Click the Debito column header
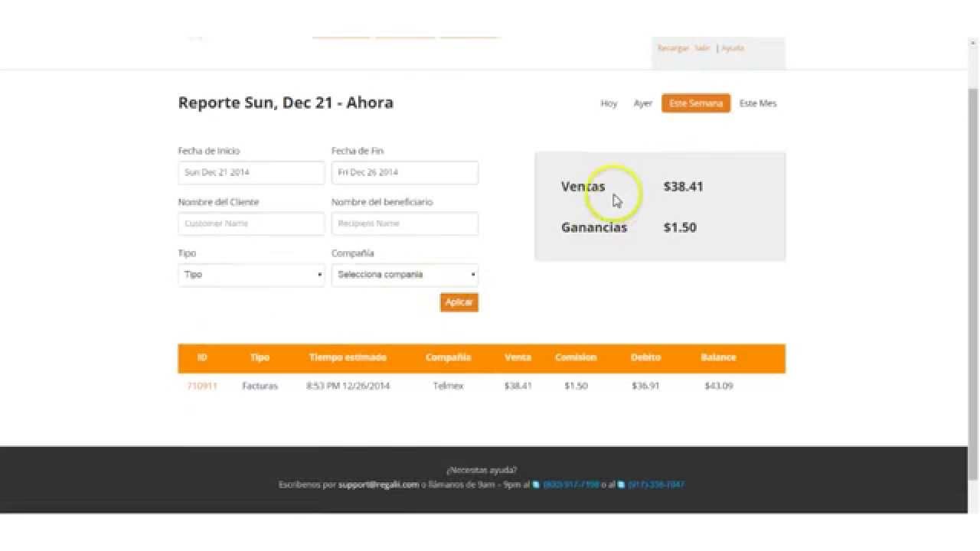This screenshot has width=980, height=551. pyautogui.click(x=645, y=357)
